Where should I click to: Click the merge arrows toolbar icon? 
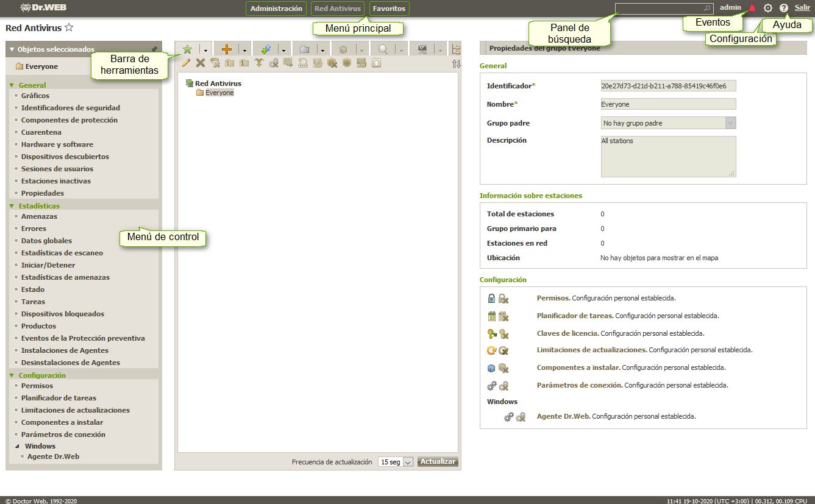pyautogui.click(x=259, y=62)
